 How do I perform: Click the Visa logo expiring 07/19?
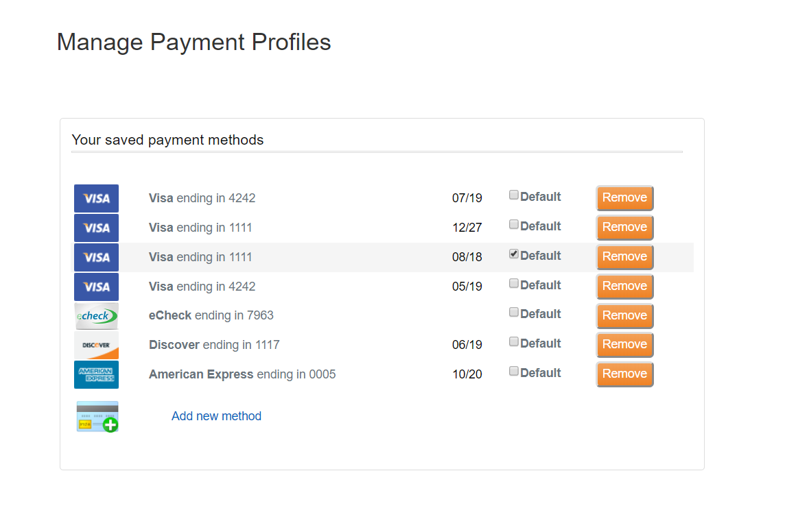[96, 198]
